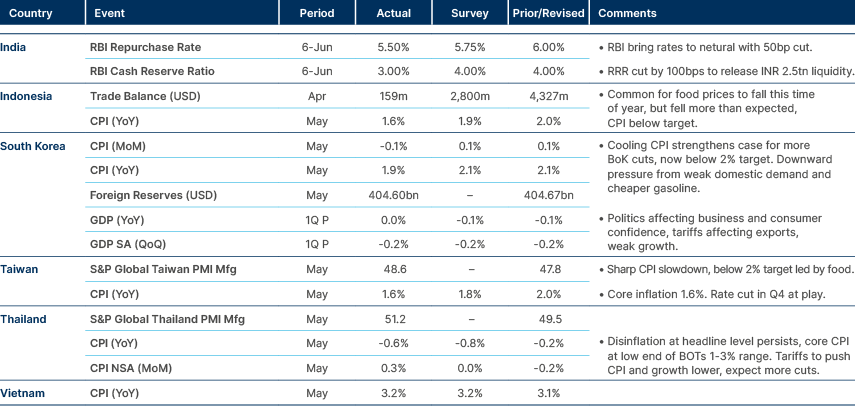The width and height of the screenshot is (855, 406).
Task: Click the 6-Jun period in Repurchase Rate row
Action: pos(317,47)
